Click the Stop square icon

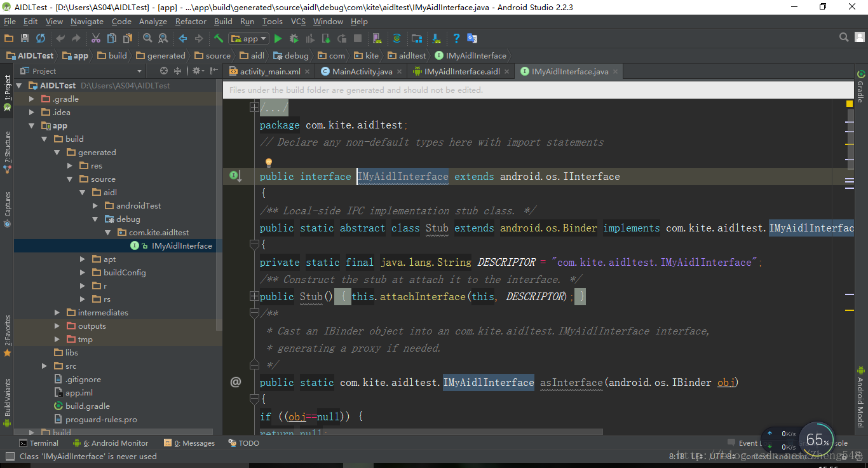pos(358,39)
